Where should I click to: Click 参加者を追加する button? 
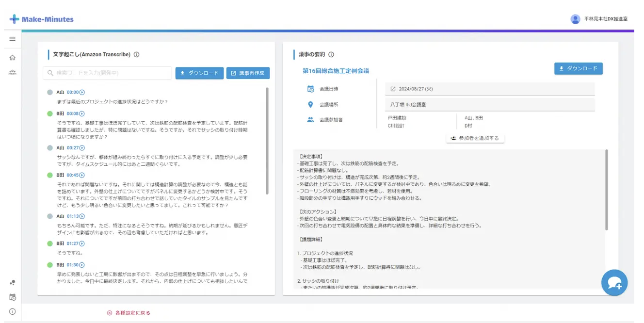[475, 138]
